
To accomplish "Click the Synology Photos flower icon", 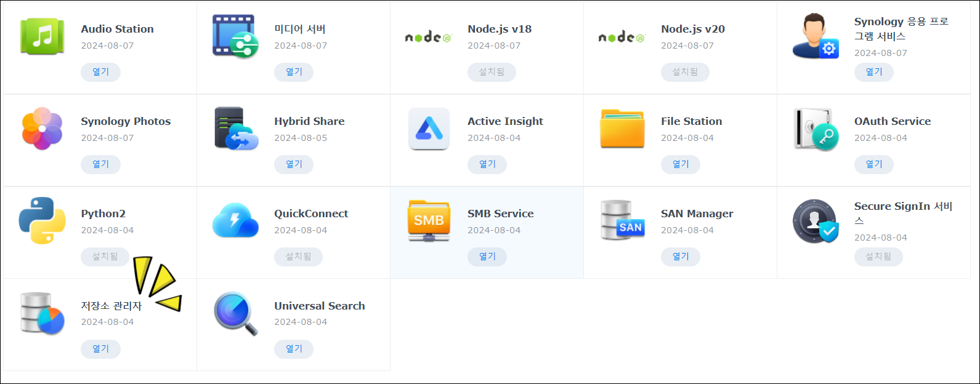I will coord(42,129).
